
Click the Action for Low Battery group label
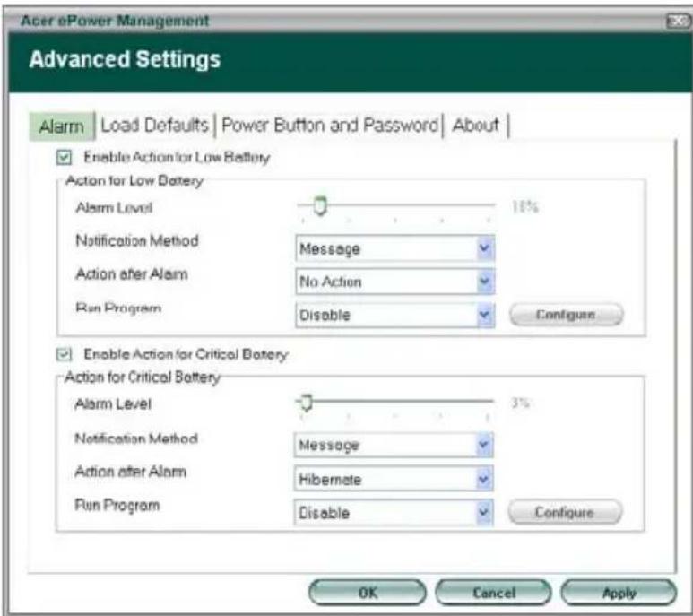(x=134, y=180)
